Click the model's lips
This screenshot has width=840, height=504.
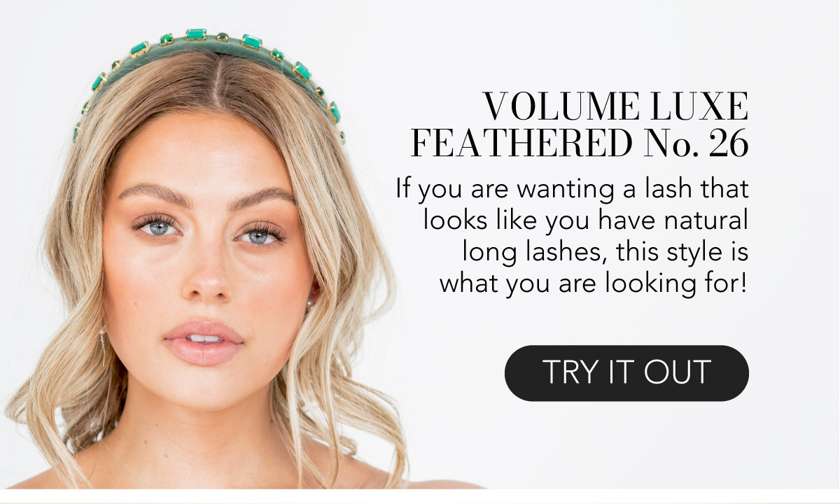(x=203, y=342)
